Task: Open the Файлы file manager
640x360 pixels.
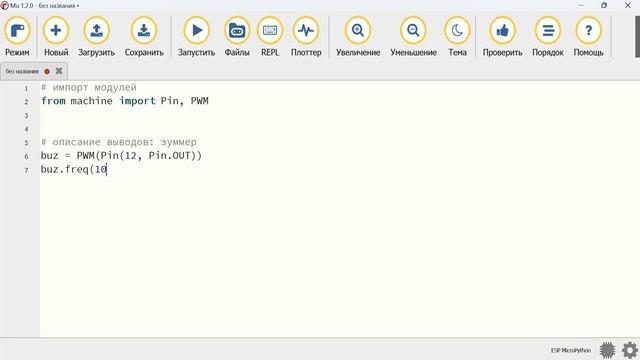Action: 237,37
